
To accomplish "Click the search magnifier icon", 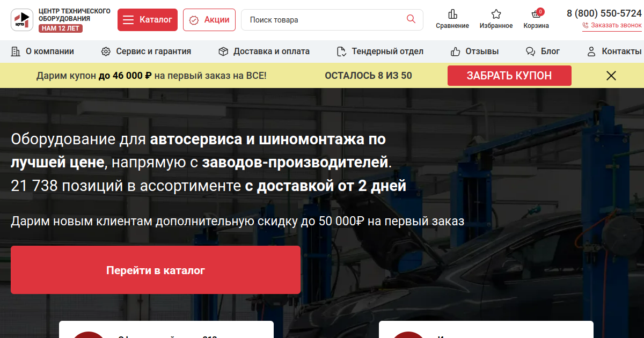I will [x=411, y=19].
